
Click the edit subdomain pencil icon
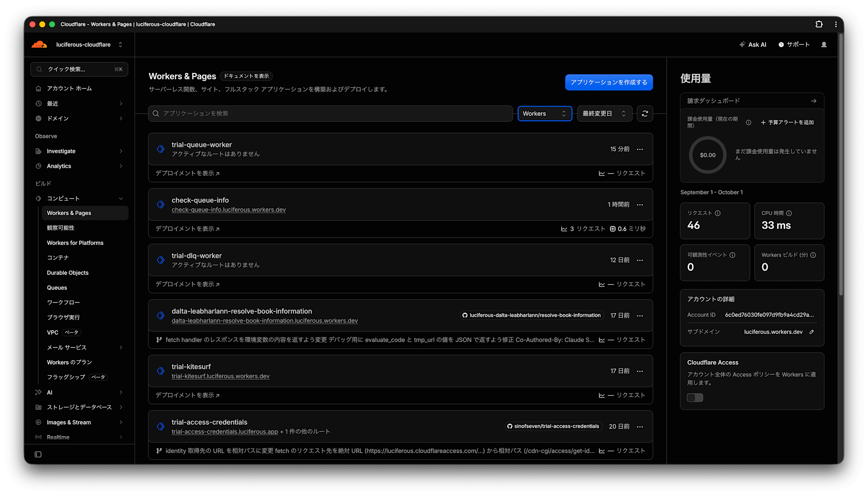click(812, 332)
